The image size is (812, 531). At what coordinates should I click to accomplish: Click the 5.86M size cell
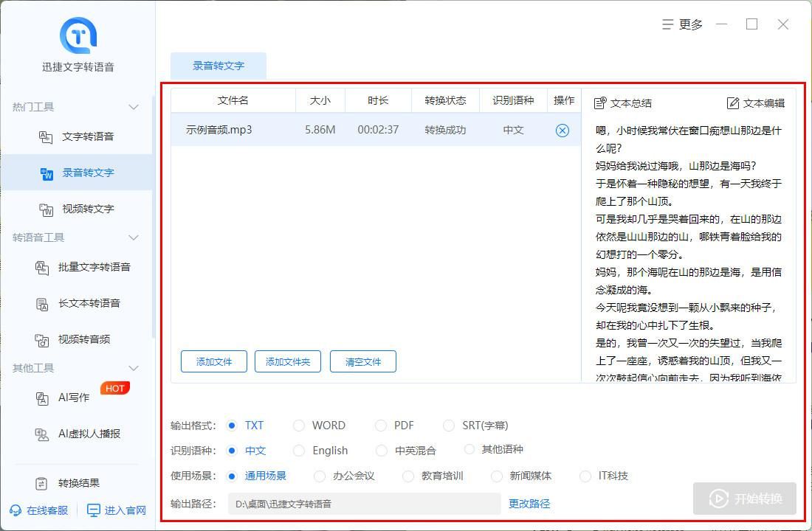(320, 130)
